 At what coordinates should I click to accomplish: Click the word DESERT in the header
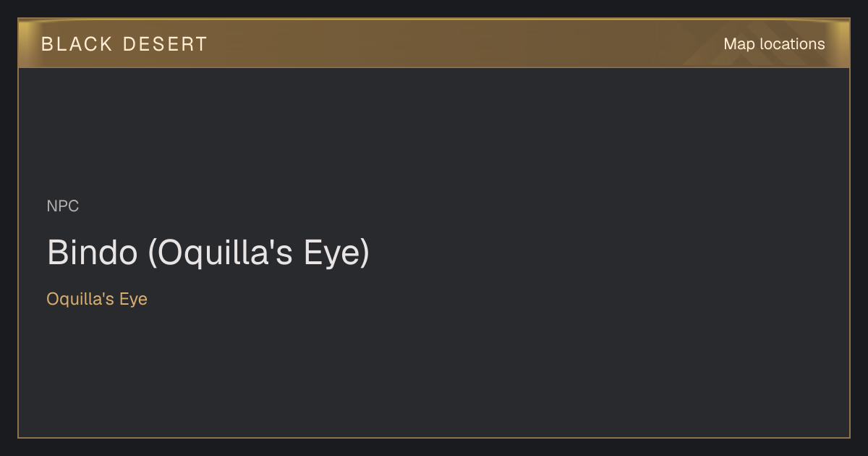[165, 44]
